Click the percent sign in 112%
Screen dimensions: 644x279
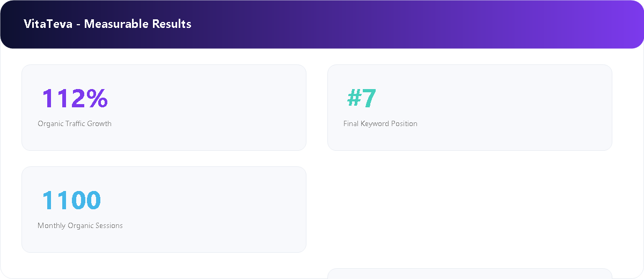(x=98, y=98)
